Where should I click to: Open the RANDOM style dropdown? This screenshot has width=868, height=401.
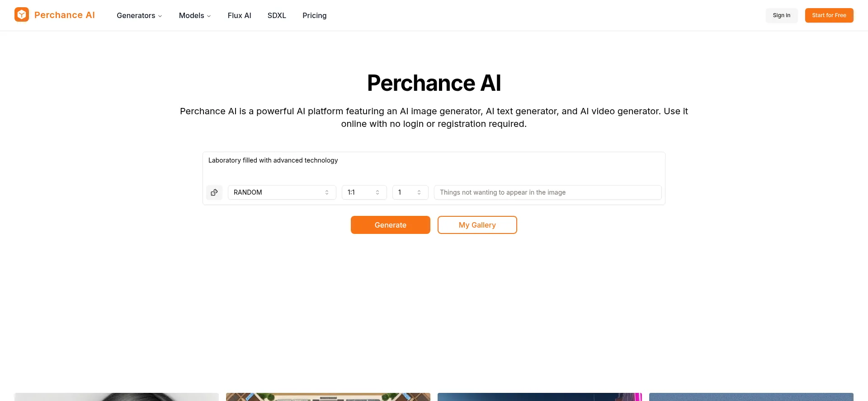(x=282, y=192)
